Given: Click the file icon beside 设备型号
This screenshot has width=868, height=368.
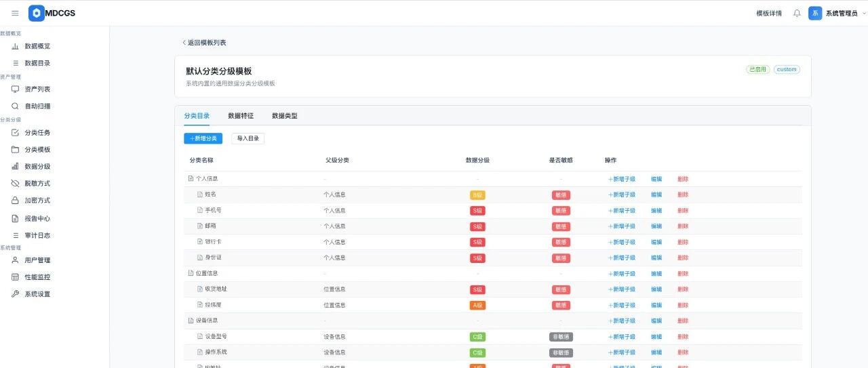Looking at the screenshot, I should pyautogui.click(x=200, y=336).
